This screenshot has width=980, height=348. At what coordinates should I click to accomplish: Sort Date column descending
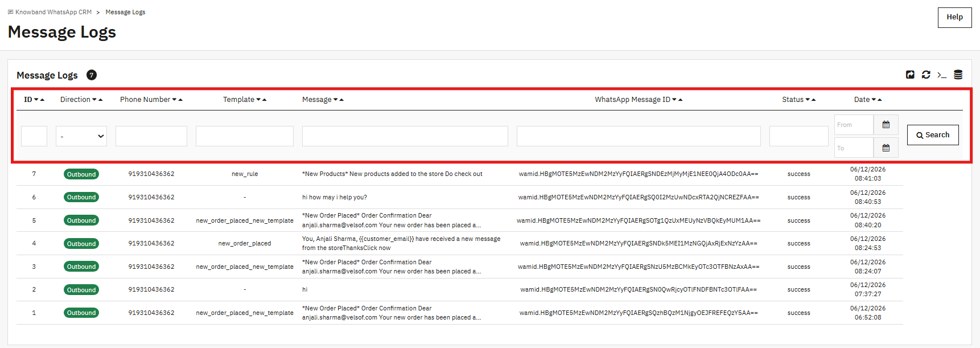(874, 100)
